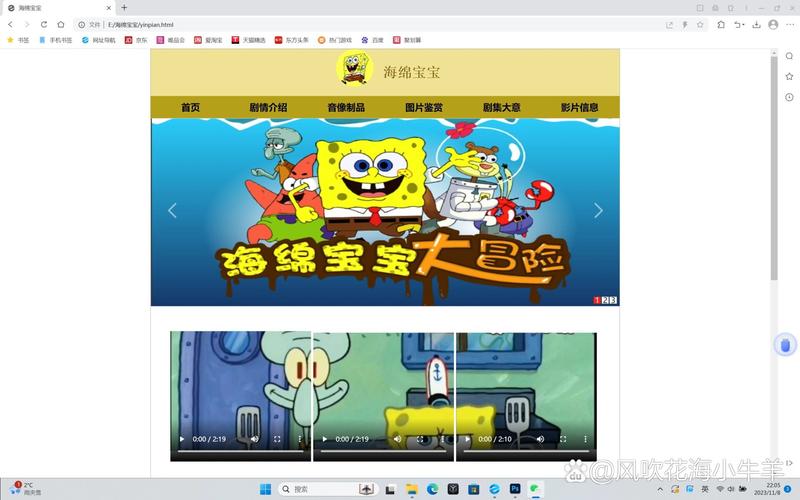This screenshot has height=500, width=800.
Task: Play the middle video
Action: tap(324, 439)
